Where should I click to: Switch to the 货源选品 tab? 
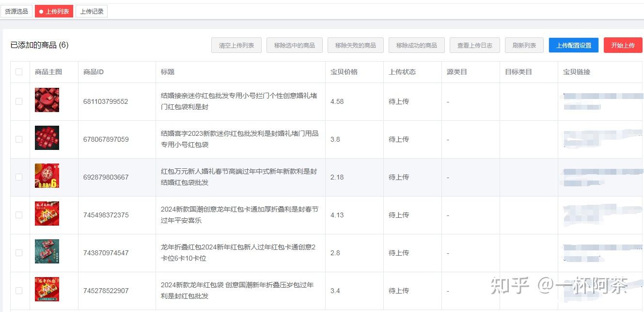(16, 11)
